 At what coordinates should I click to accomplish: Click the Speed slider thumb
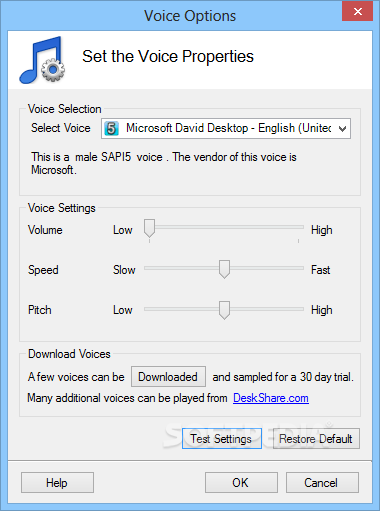click(224, 269)
